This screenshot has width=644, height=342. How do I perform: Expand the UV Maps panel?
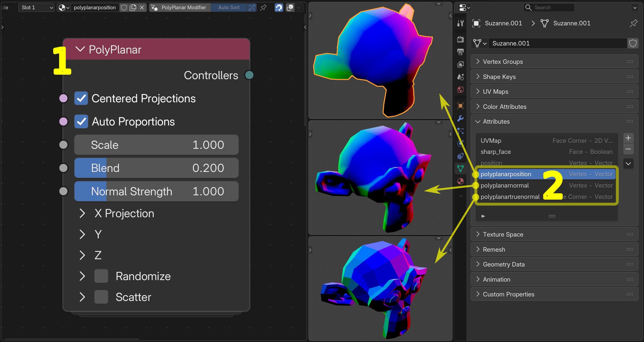point(554,92)
